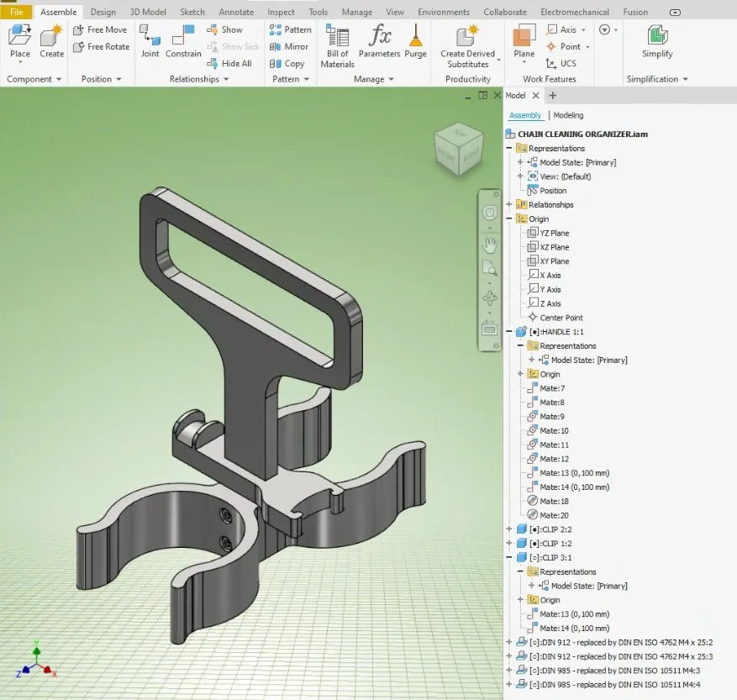Open the File menu
Image resolution: width=737 pixels, height=700 pixels.
pyautogui.click(x=16, y=12)
